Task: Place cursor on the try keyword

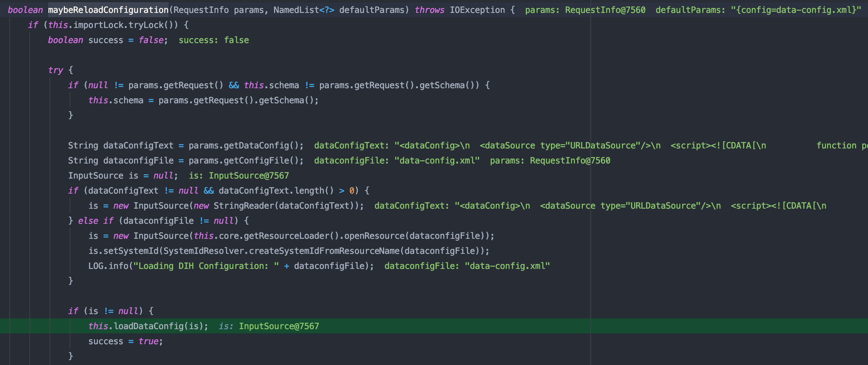Action: [x=56, y=70]
